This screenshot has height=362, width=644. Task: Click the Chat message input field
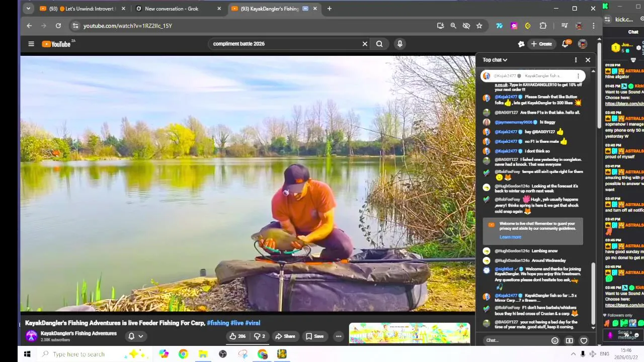tap(516, 340)
